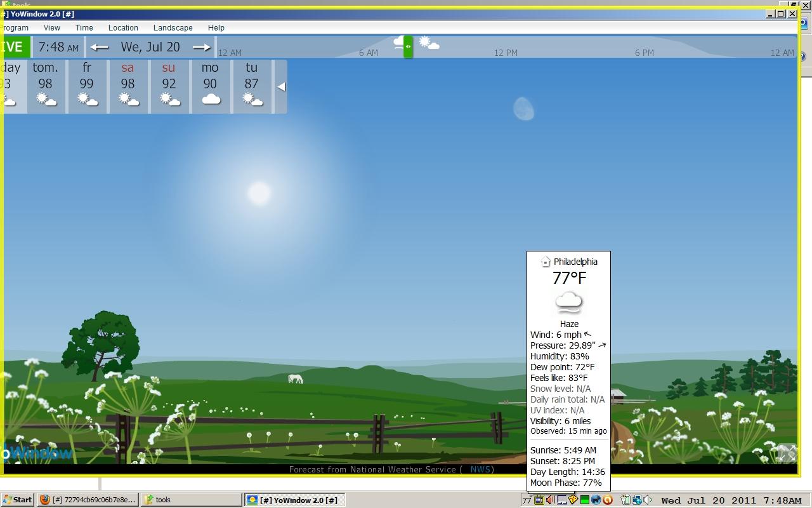Click the Observed: 15 min ago line

click(x=568, y=431)
